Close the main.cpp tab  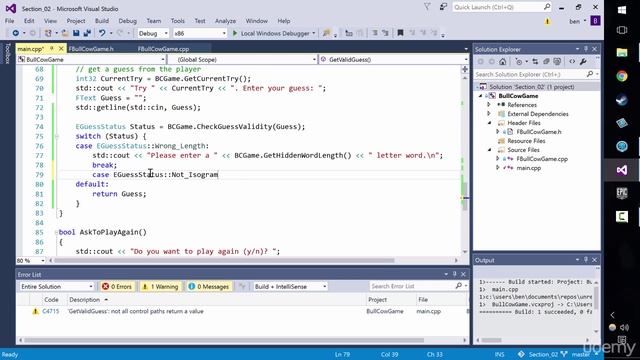[x=61, y=49]
